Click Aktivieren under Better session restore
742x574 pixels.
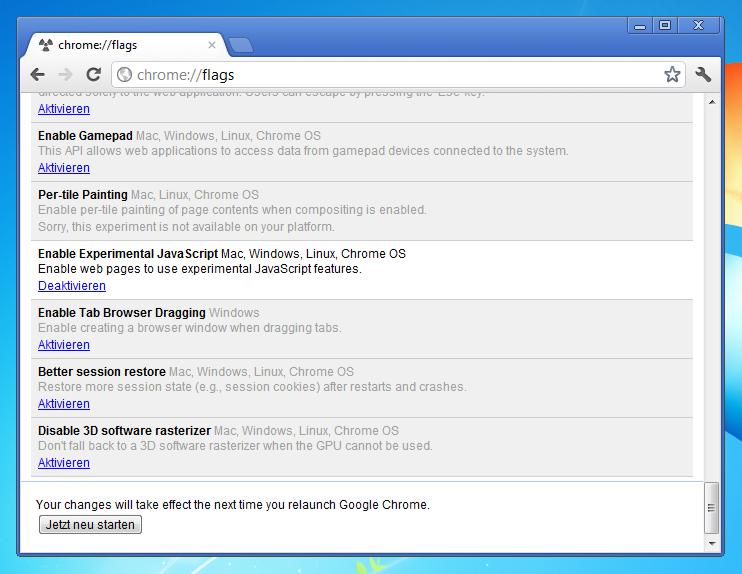64,404
